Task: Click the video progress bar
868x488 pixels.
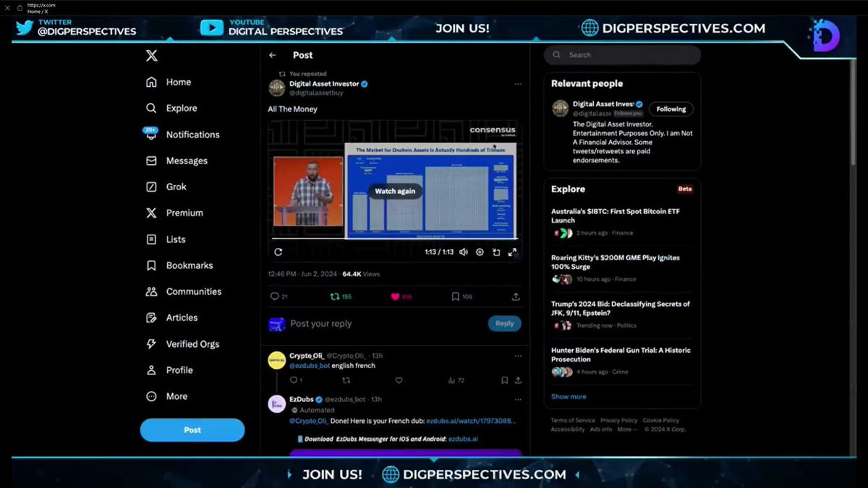Action: pyautogui.click(x=395, y=239)
